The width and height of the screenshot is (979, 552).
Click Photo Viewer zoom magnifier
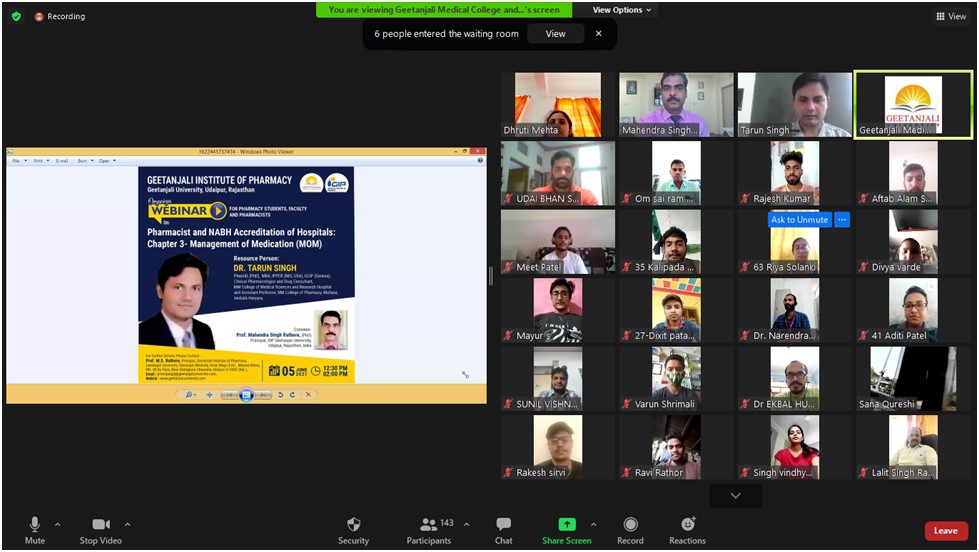pyautogui.click(x=189, y=395)
